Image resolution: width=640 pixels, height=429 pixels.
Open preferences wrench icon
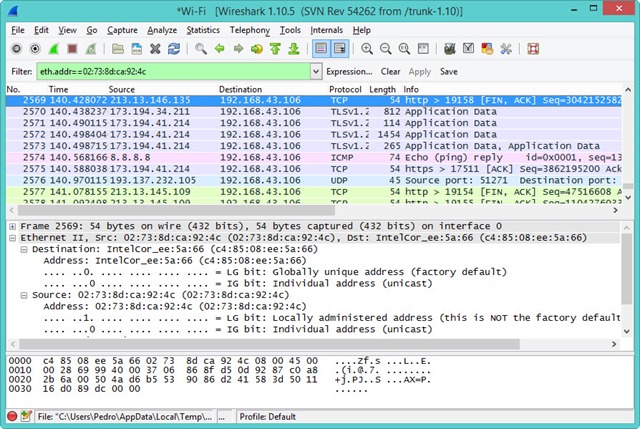tap(506, 49)
